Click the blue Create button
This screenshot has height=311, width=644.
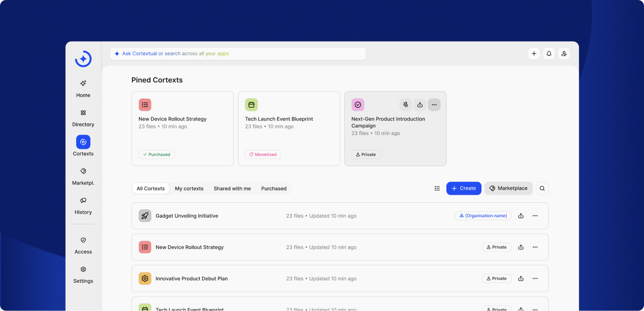(463, 189)
